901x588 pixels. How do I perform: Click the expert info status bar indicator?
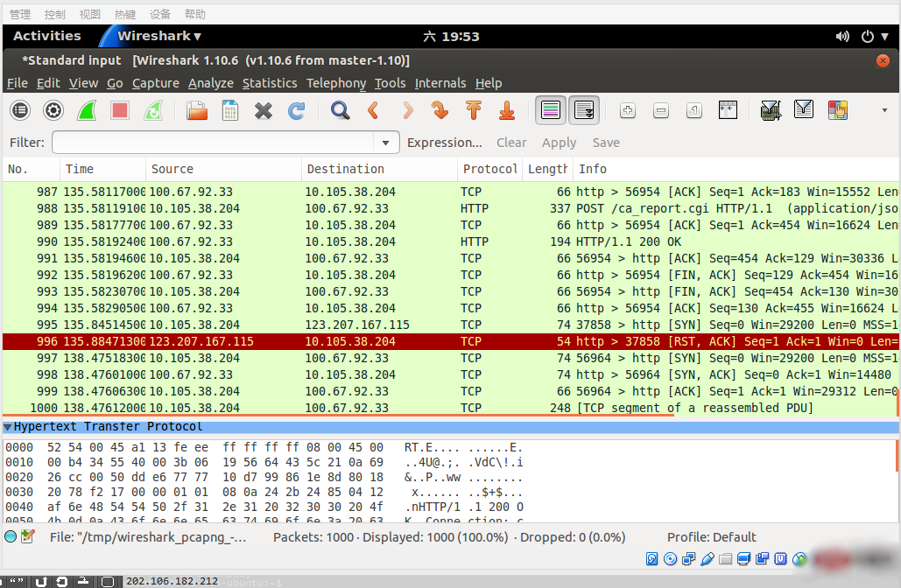[x=11, y=536]
